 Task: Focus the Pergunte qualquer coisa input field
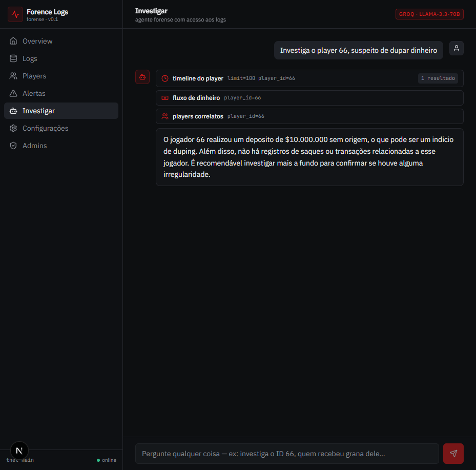click(287, 454)
